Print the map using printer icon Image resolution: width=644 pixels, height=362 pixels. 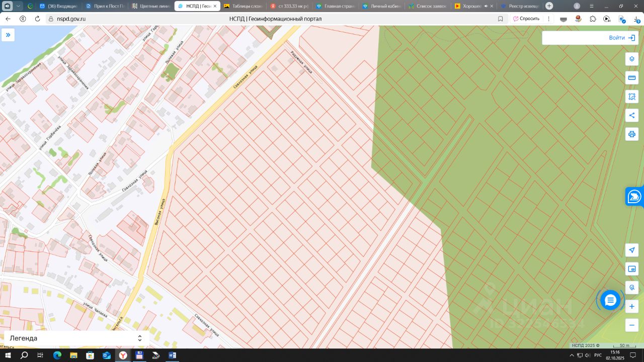pos(632,134)
